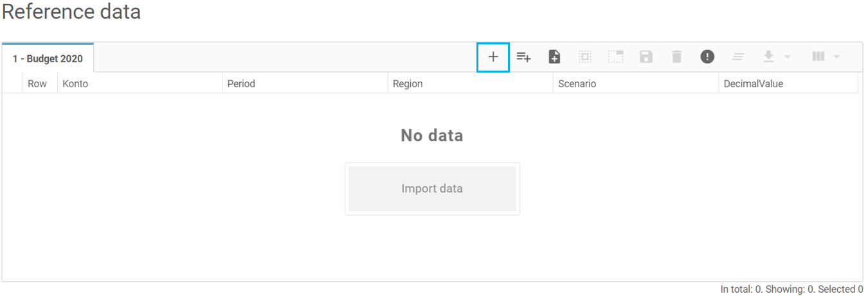Click the trash can delete icon

point(676,57)
